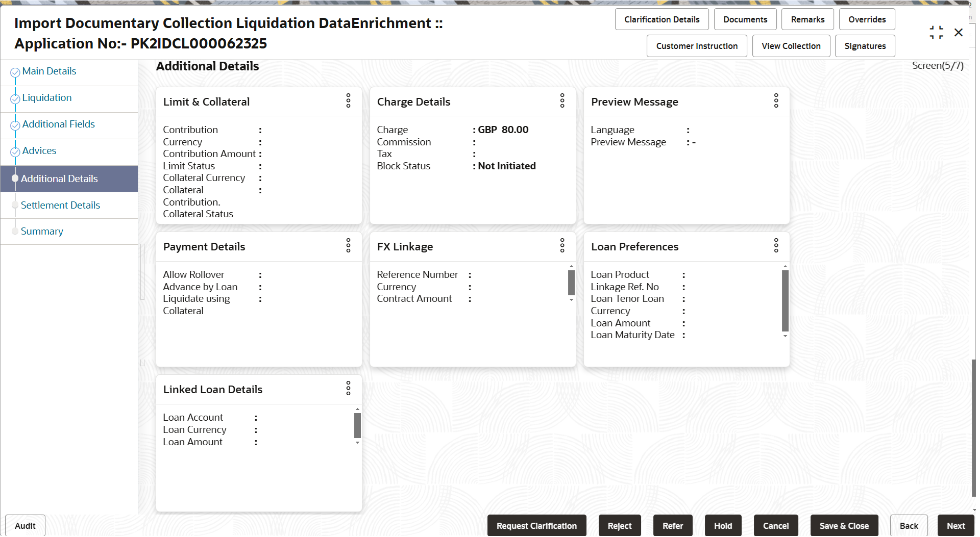This screenshot has width=980, height=537.
Task: Click the 'Loan Preferences' card title
Action: pyautogui.click(x=634, y=247)
